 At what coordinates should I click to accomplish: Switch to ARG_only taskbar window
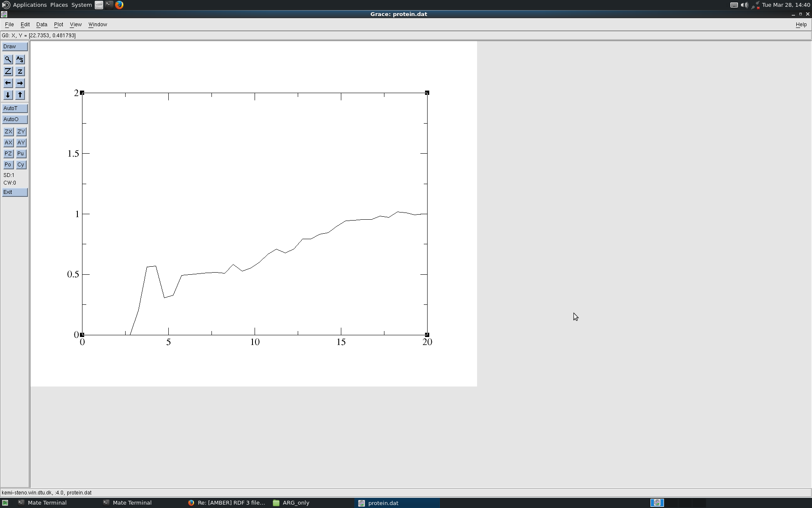[296, 502]
